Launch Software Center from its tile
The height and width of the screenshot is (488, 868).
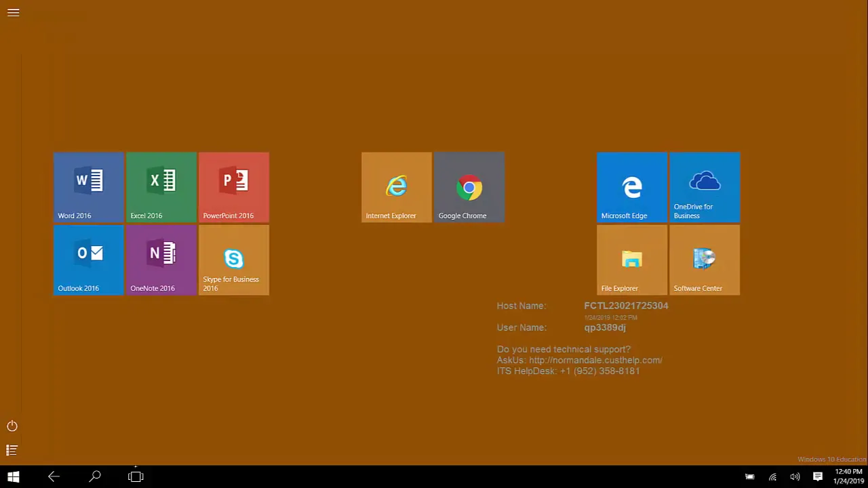(705, 260)
